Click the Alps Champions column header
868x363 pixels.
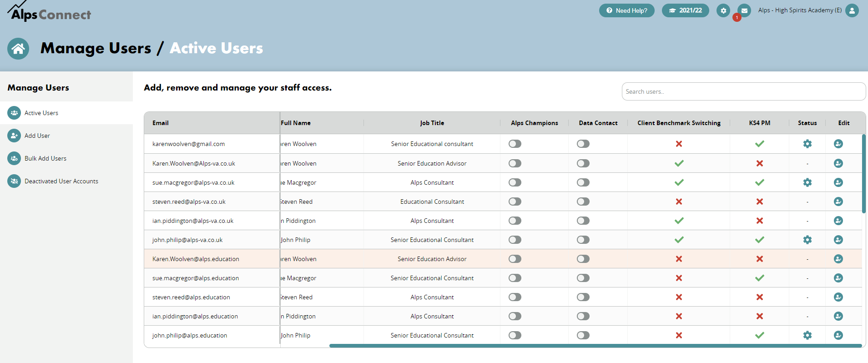point(535,123)
